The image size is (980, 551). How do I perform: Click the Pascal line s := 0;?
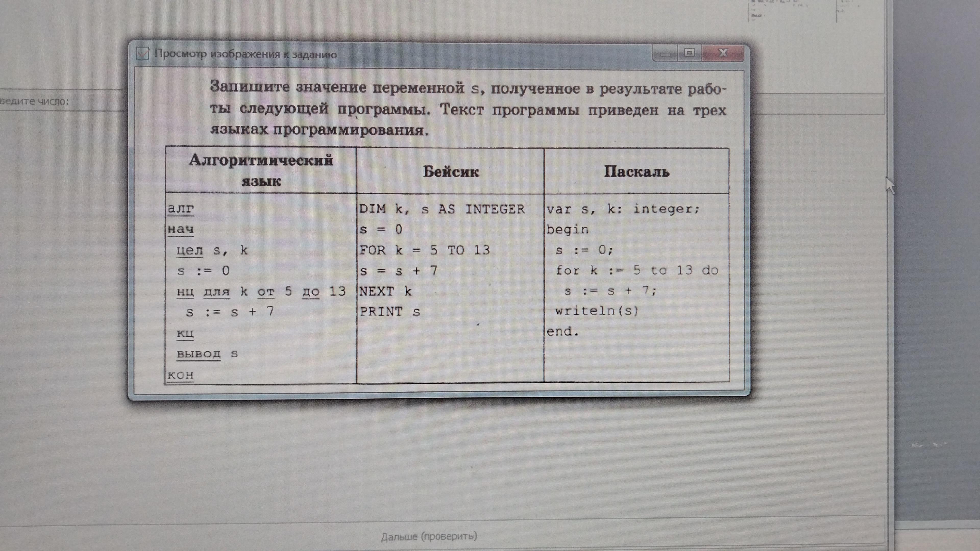coord(584,250)
